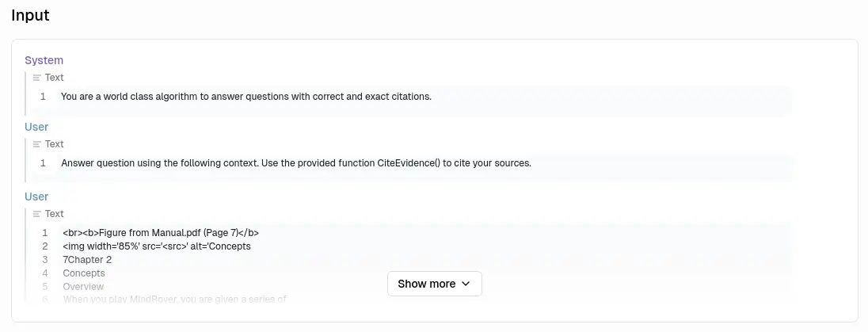This screenshot has height=332, width=868.
Task: Select the first User role label
Action: [x=36, y=127]
